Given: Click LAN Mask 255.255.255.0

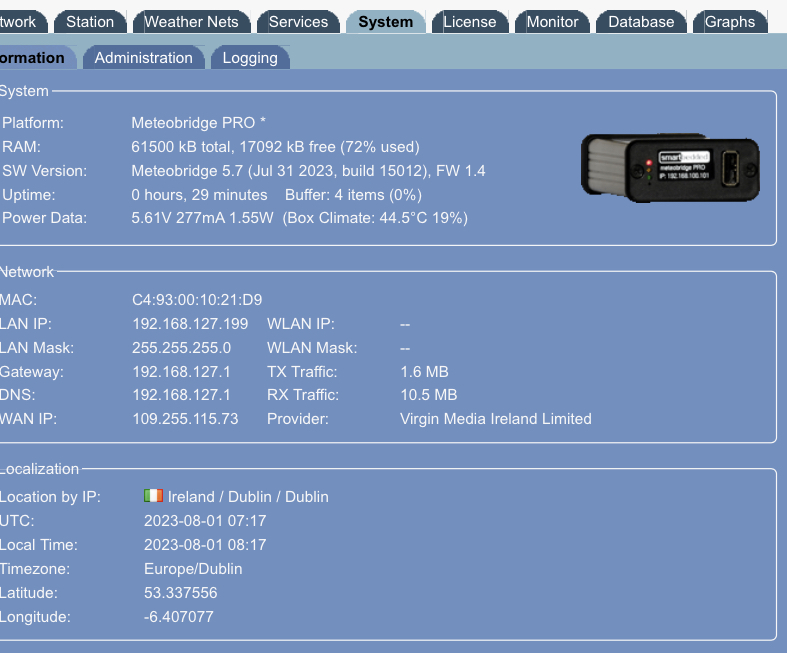Looking at the screenshot, I should pos(181,348).
